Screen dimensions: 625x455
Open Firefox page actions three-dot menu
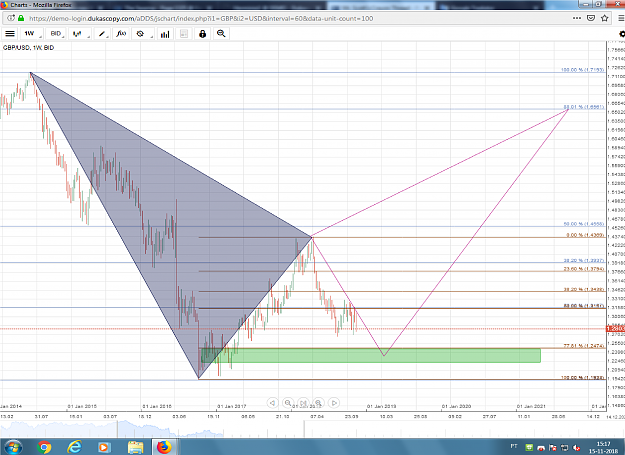[577, 18]
